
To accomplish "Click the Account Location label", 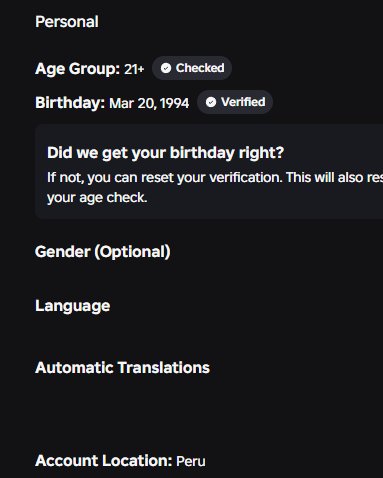I will [104, 461].
